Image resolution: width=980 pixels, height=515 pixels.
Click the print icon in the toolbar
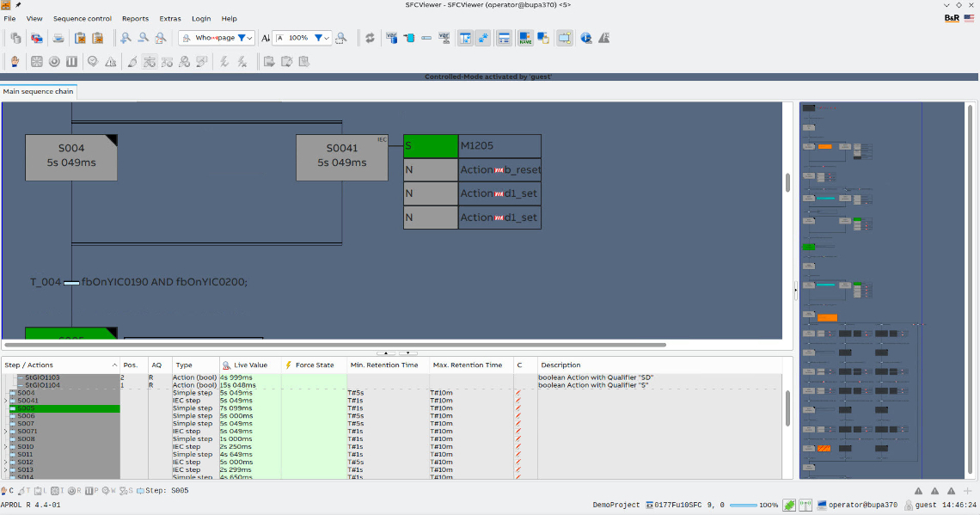(58, 38)
